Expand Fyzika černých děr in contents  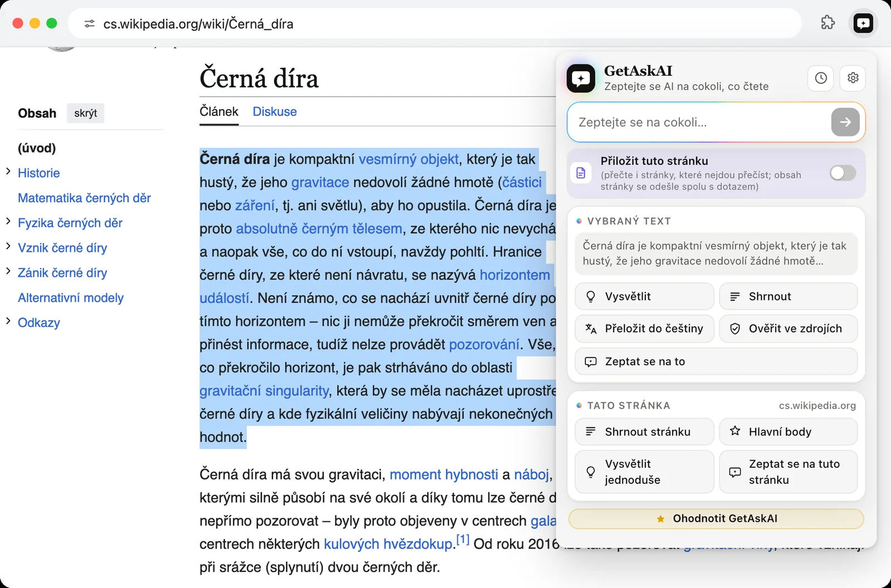[8, 222]
